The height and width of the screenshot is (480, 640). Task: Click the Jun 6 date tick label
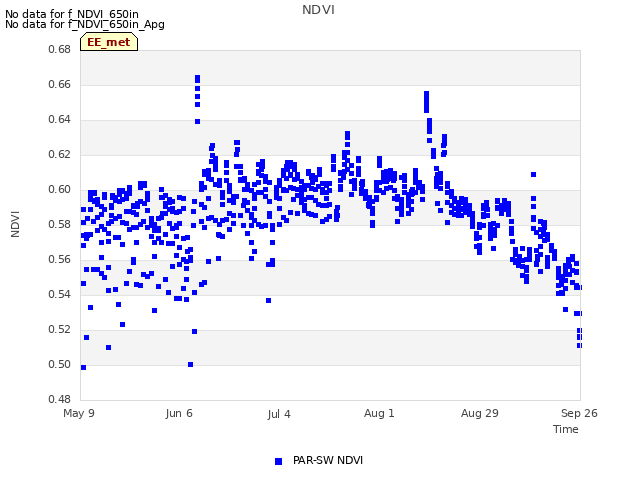[179, 413]
